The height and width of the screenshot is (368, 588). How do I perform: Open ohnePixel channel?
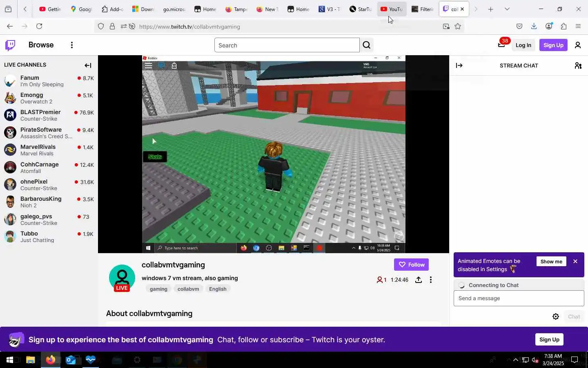pos(49,185)
